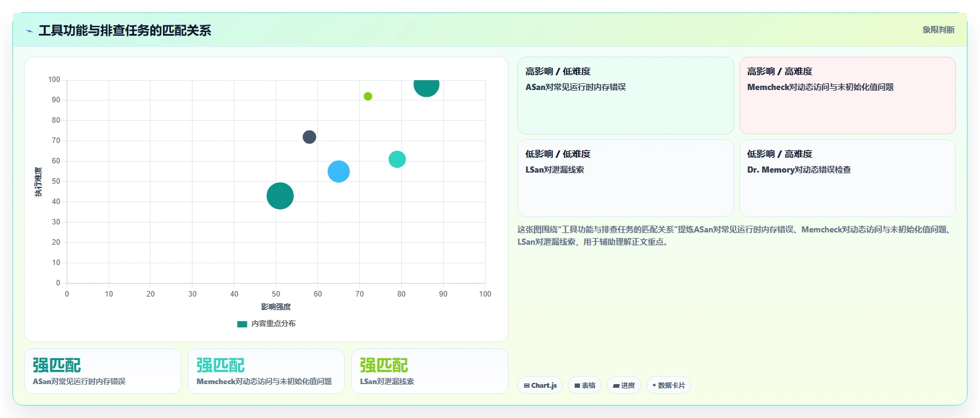Screen dimensions: 980x418
Task: Click the Chart.js tag
Action: 540,385
